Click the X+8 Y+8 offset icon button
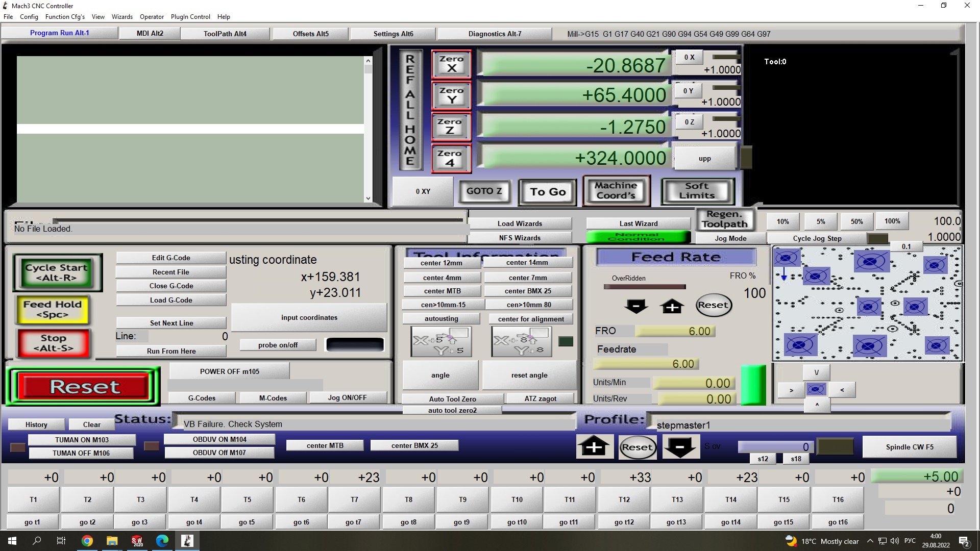This screenshot has width=980, height=551. coord(522,341)
